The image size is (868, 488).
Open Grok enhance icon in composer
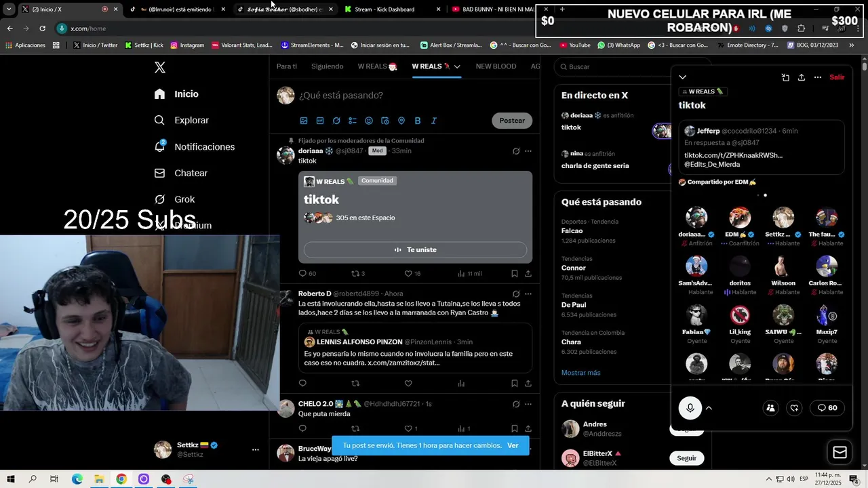(x=336, y=121)
